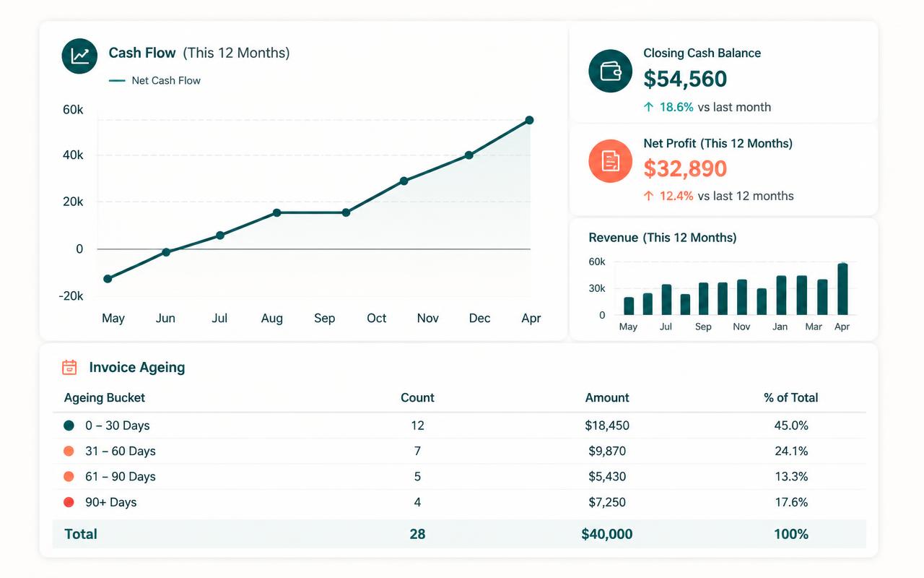Click the "% of Total" column header
The image size is (924, 578).
[x=791, y=398]
